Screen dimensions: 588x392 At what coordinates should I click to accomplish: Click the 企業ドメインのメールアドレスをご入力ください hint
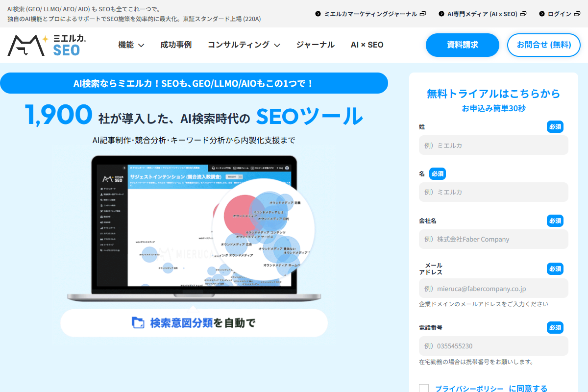tap(484, 304)
